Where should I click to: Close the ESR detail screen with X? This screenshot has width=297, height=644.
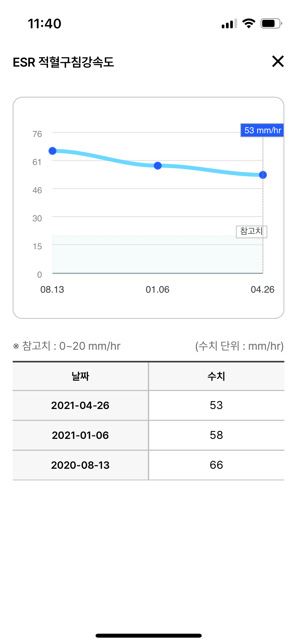(x=278, y=61)
